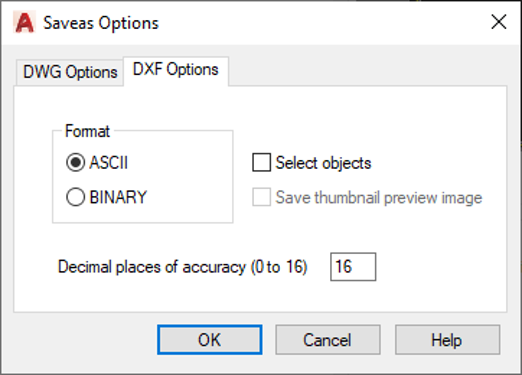Viewport: 522px width, 375px height.
Task: Click the Select objects label text
Action: pos(323,163)
